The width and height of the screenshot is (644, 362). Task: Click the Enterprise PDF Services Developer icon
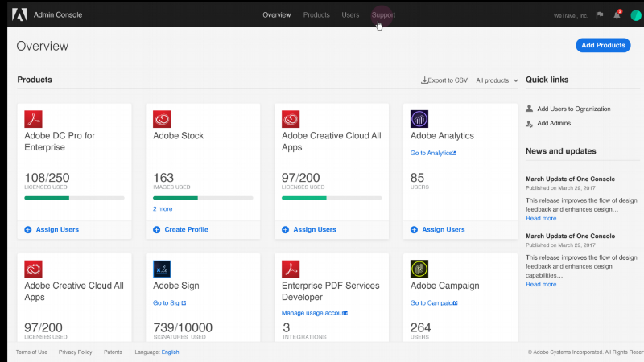291,269
